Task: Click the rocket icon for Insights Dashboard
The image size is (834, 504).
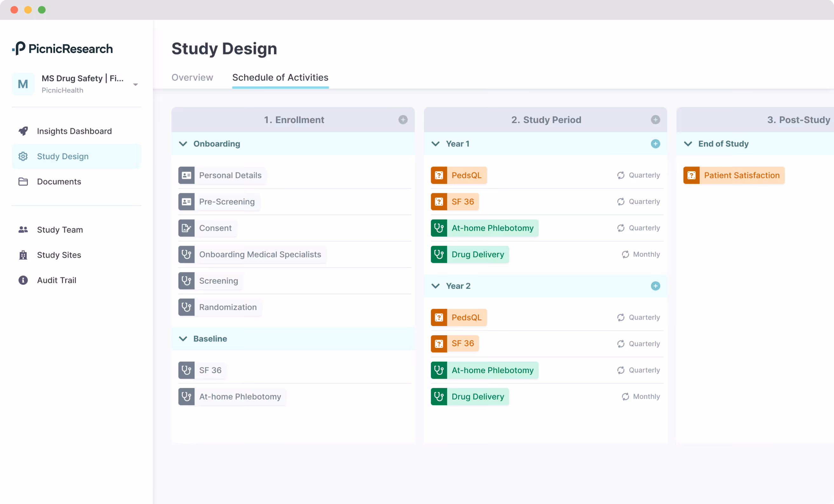Action: 23,131
